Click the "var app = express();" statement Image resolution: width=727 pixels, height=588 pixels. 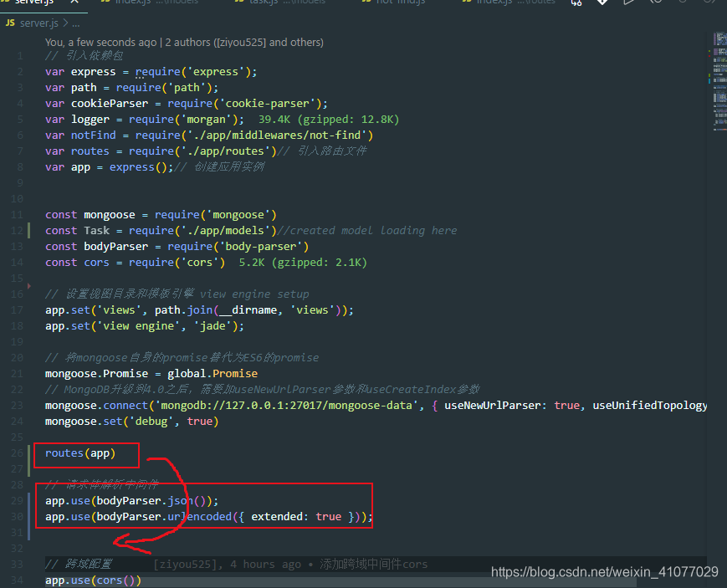pos(109,167)
